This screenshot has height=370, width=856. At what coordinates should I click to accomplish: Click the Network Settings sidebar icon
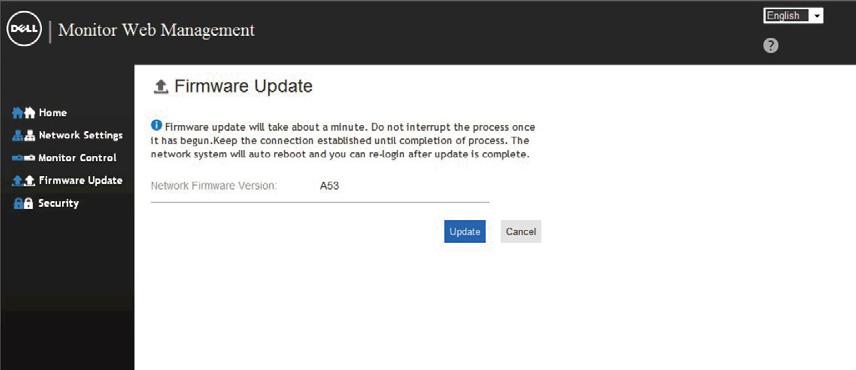pos(23,135)
